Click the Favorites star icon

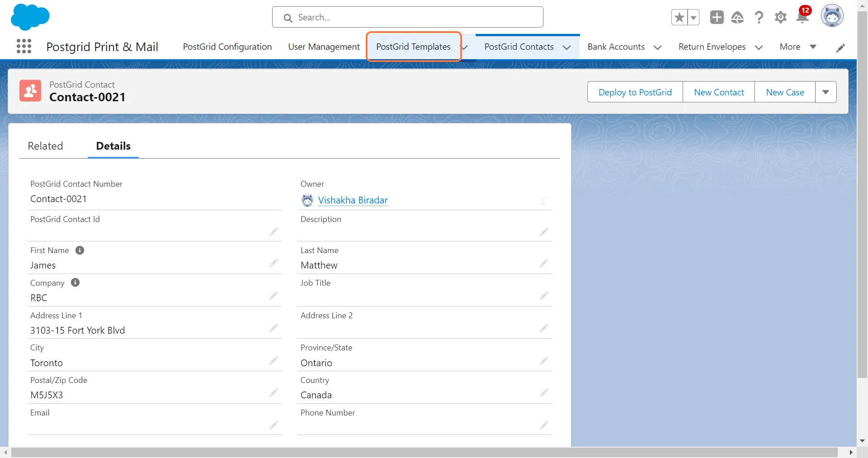pyautogui.click(x=679, y=18)
